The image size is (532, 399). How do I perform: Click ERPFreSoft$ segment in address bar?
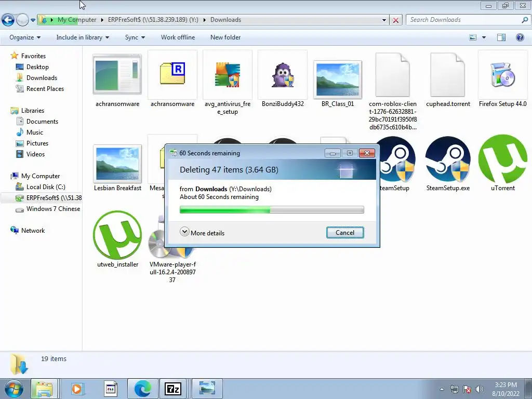tap(153, 20)
